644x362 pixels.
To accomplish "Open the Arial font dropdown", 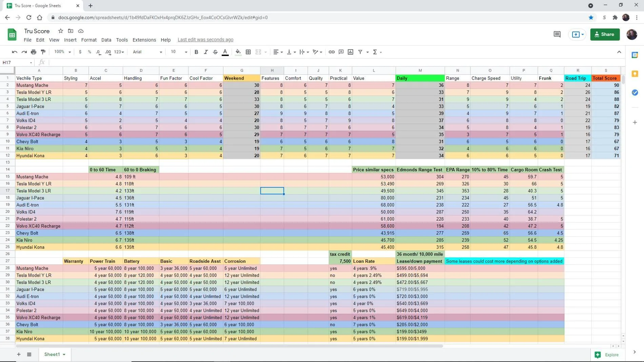I will coord(147,52).
